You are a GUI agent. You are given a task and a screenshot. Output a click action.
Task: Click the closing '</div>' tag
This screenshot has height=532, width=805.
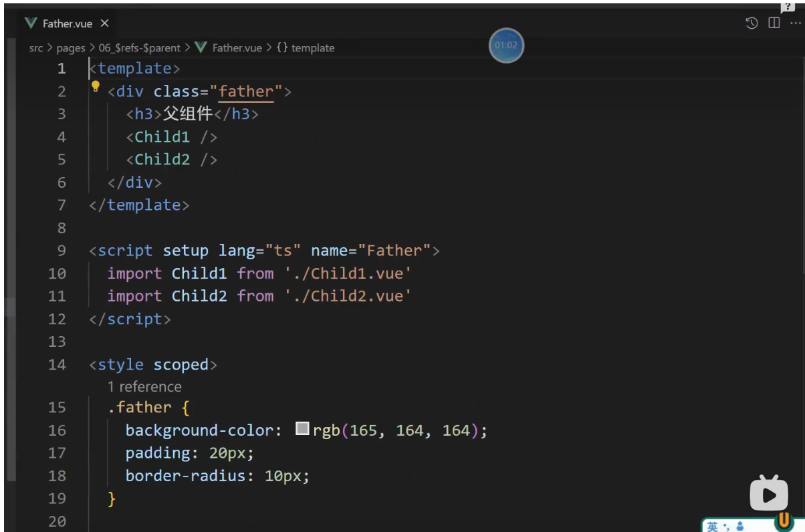(x=134, y=182)
